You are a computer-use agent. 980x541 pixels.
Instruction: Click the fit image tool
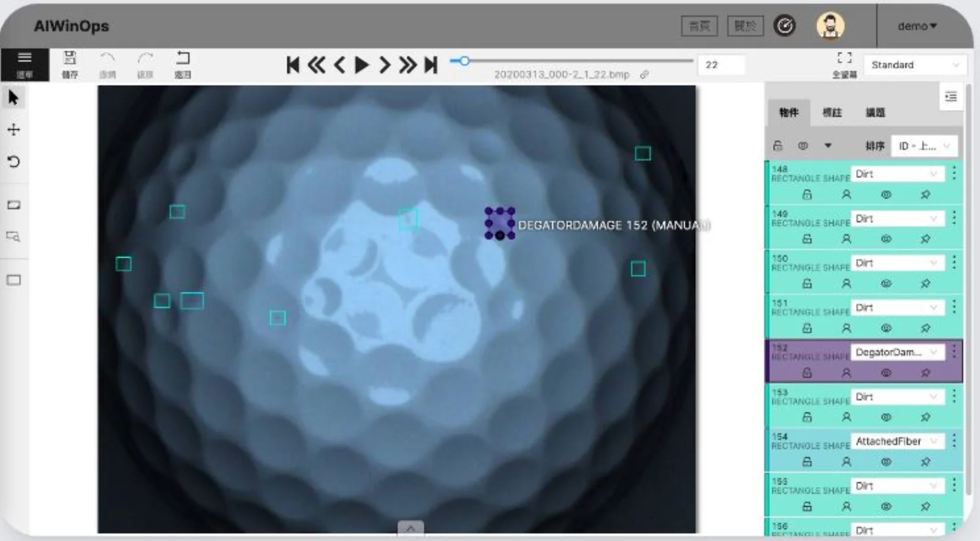pyautogui.click(x=13, y=205)
